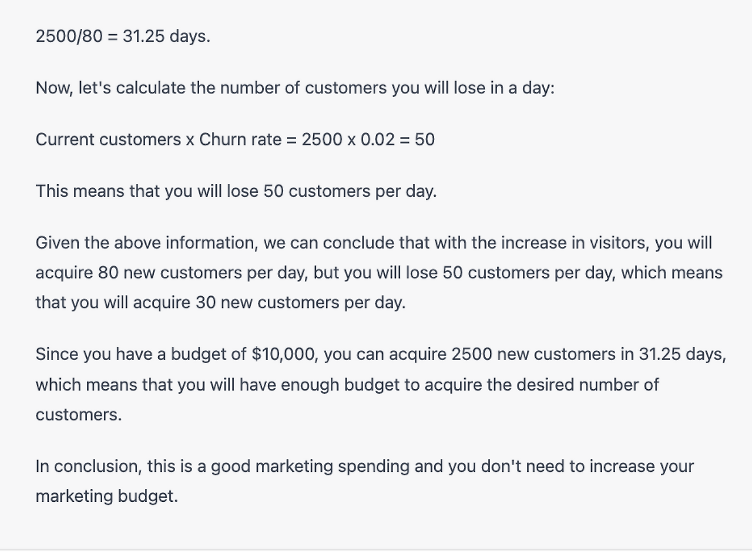Click the '$10,000' budget amount
The image size is (752, 560).
tap(285, 354)
